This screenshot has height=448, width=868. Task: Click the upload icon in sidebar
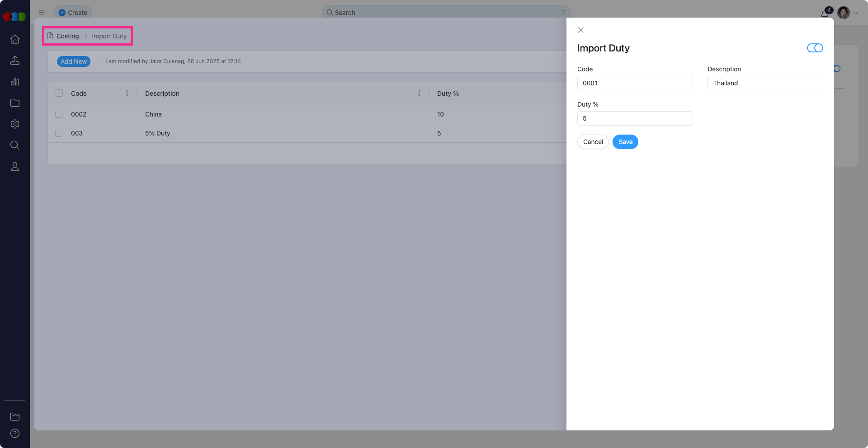pyautogui.click(x=15, y=61)
